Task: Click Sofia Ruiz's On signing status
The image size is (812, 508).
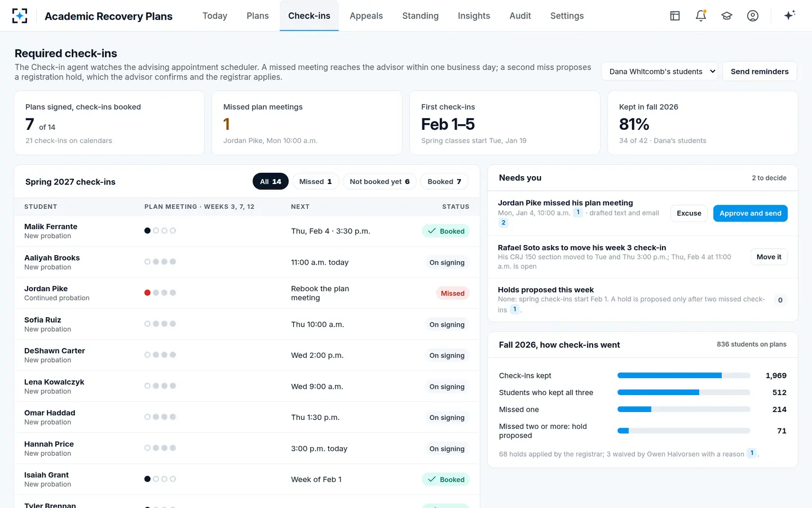Action: point(447,325)
